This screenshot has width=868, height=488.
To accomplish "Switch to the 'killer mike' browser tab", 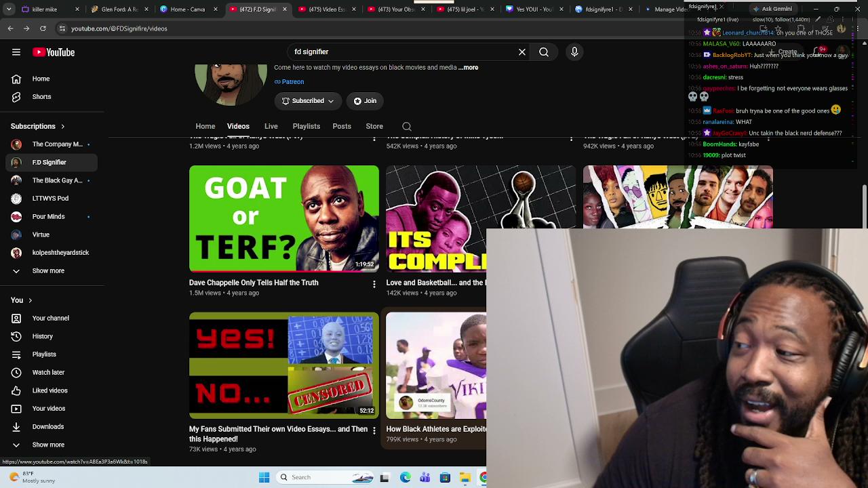I will coord(51,9).
